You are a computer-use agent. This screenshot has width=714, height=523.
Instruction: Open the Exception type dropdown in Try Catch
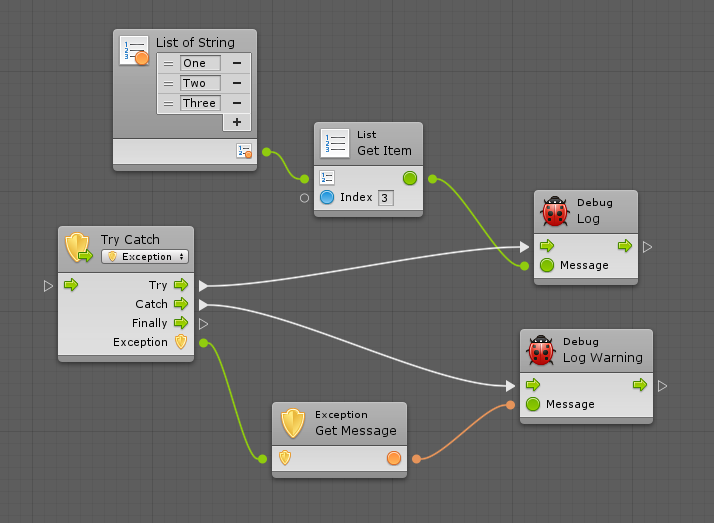tap(145, 257)
